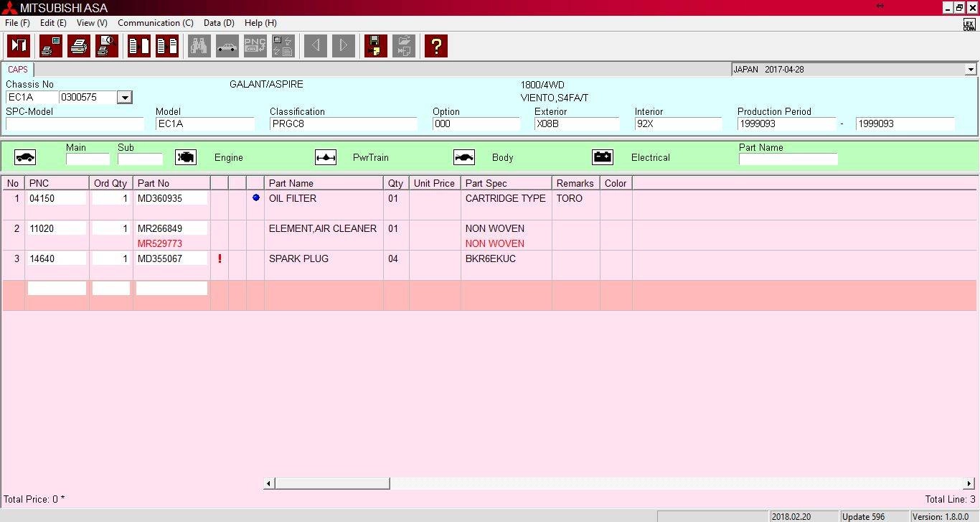Viewport: 980px width, 522px height.
Task: Select part number MD355067
Action: (171, 258)
